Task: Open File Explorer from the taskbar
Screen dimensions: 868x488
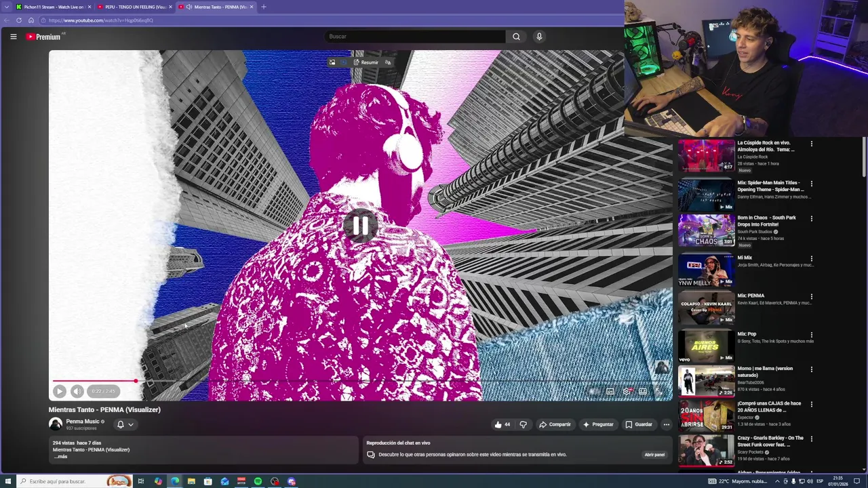Action: (x=191, y=481)
